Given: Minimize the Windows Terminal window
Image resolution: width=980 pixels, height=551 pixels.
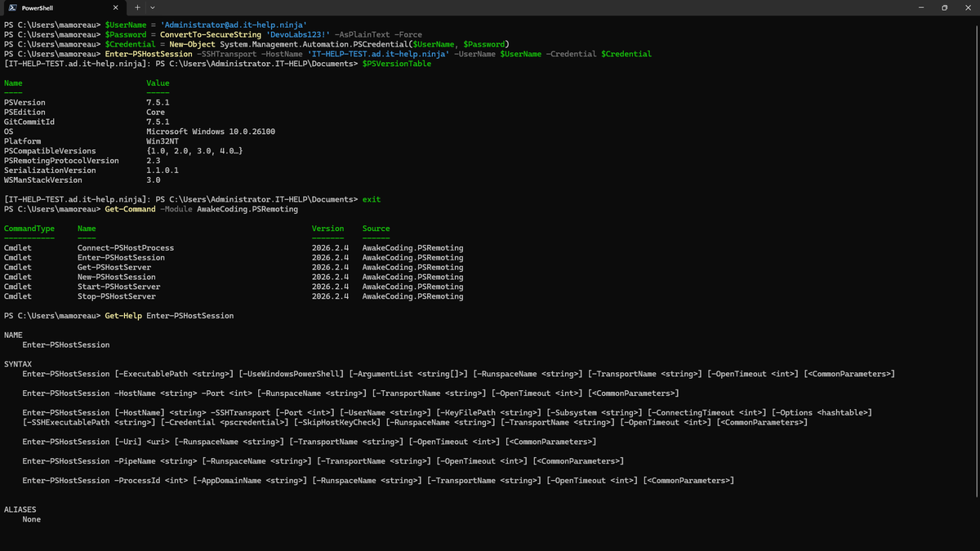Looking at the screenshot, I should tap(920, 7).
